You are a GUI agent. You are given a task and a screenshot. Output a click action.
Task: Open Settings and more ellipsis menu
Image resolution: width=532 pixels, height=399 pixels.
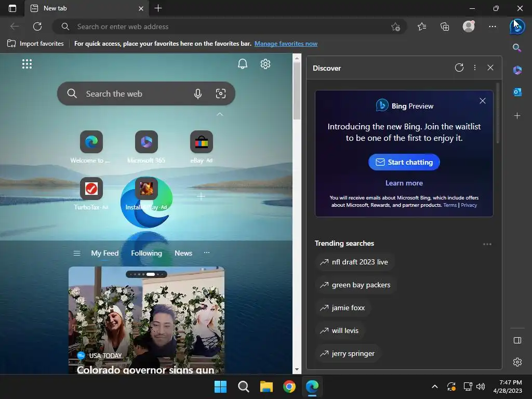pyautogui.click(x=493, y=26)
